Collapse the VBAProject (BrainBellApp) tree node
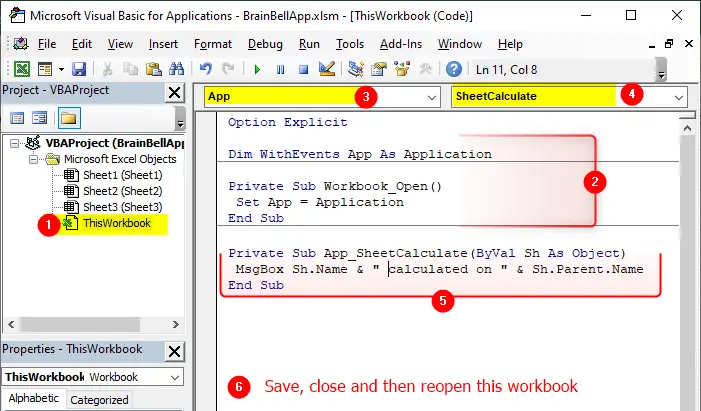This screenshot has width=701, height=411. pyautogui.click(x=15, y=144)
